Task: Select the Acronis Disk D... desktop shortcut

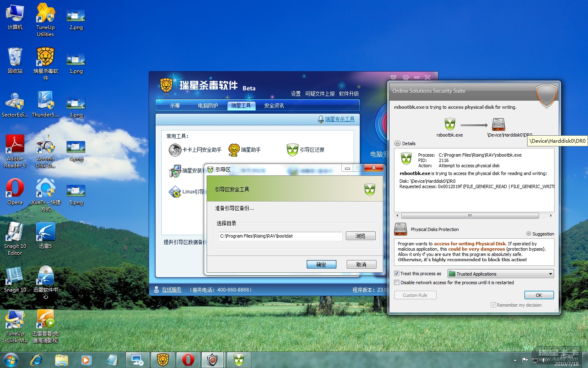Action: (45, 151)
